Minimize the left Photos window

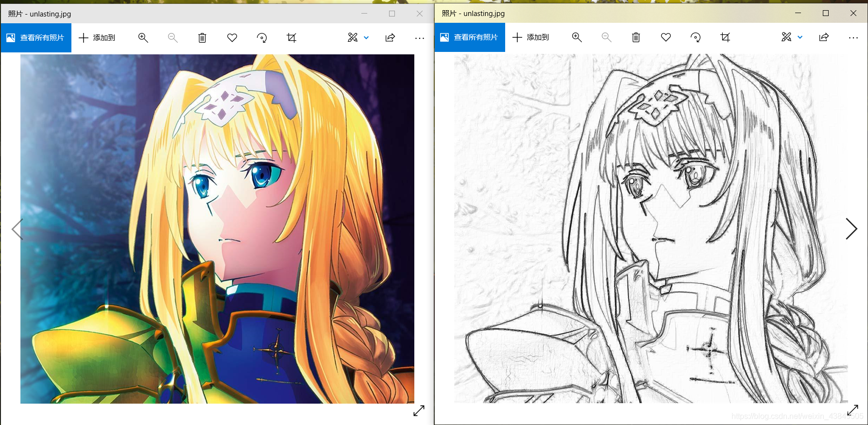[x=364, y=14]
